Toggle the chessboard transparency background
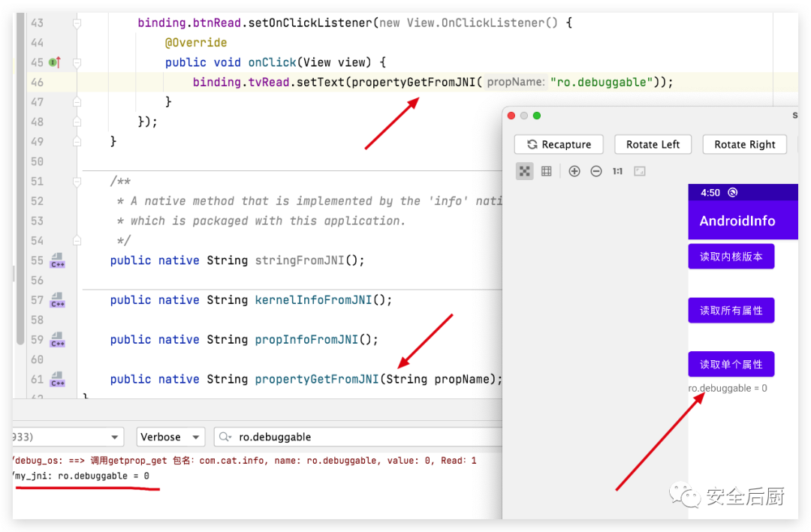This screenshot has height=532, width=811. click(x=525, y=171)
